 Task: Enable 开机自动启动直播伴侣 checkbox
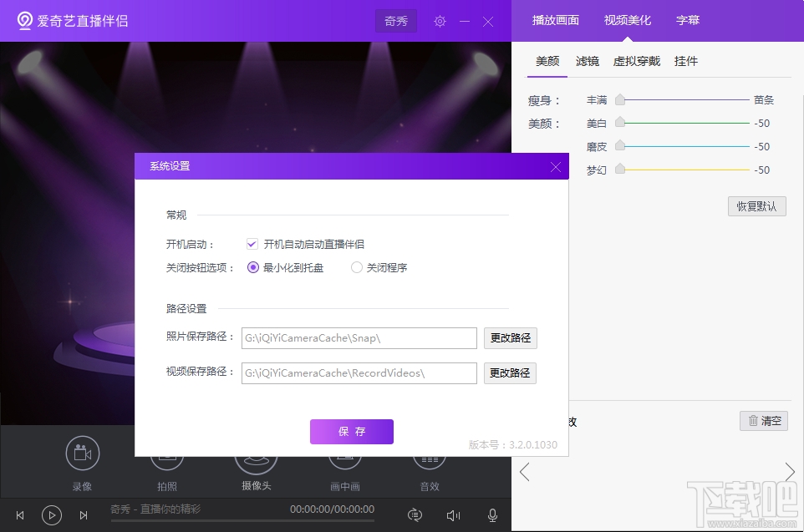click(x=252, y=244)
